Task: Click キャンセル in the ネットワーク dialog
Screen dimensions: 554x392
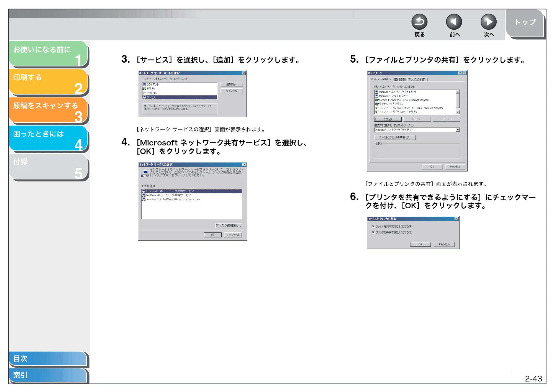Action: pos(455,167)
